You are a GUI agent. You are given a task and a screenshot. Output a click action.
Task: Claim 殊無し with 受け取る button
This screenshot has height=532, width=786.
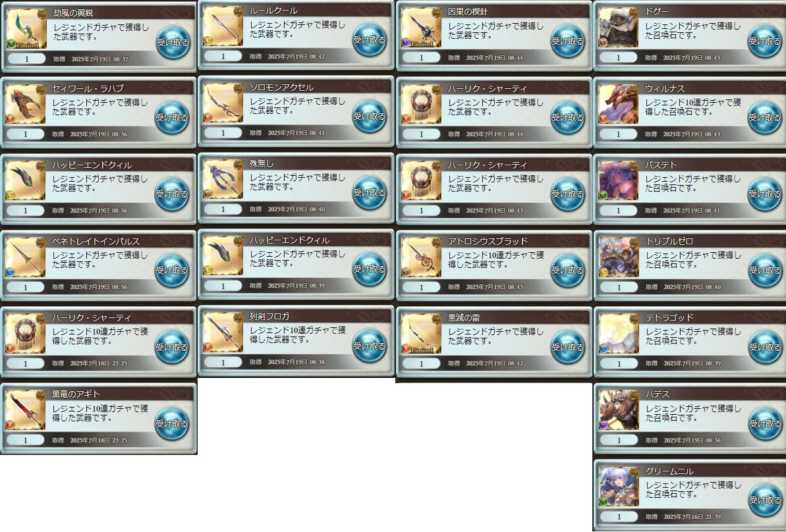369,193
